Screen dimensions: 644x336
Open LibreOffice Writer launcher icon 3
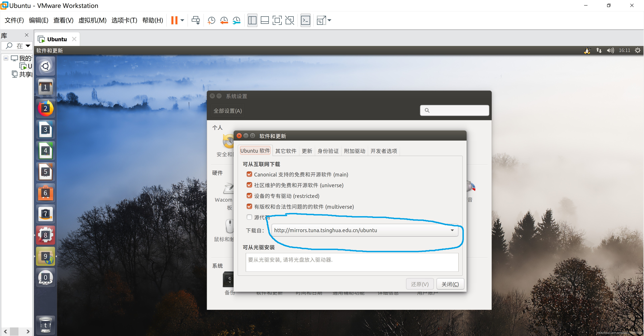coord(45,130)
